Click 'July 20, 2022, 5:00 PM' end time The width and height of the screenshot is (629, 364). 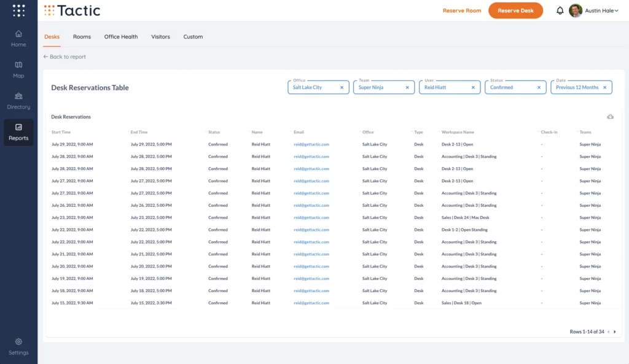151,266
